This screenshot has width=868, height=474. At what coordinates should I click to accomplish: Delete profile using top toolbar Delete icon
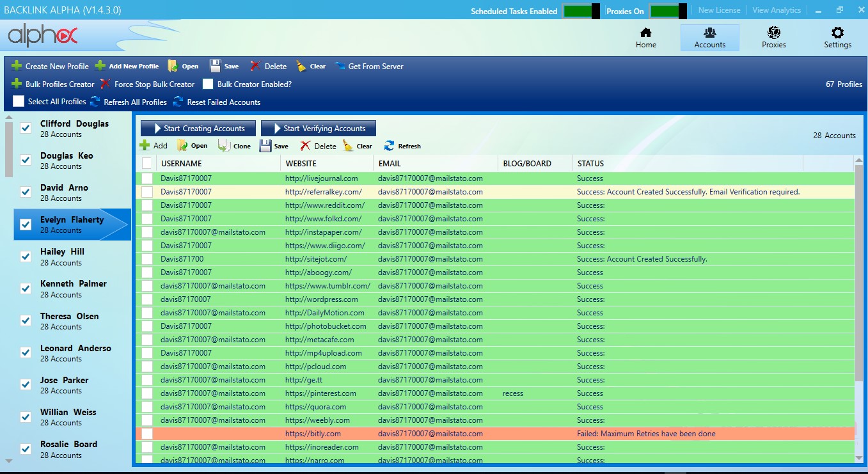(255, 66)
